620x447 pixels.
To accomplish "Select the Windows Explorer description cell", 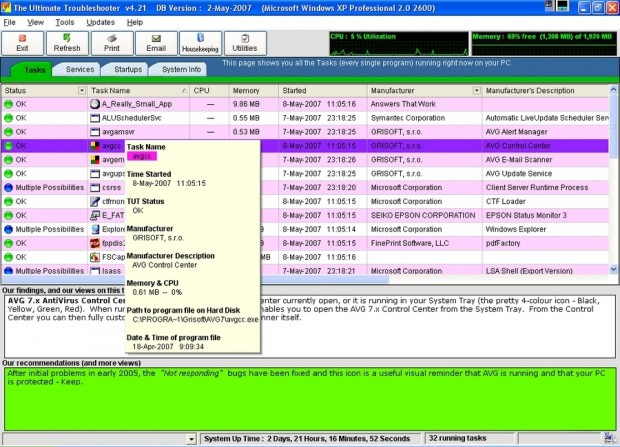I will (546, 229).
